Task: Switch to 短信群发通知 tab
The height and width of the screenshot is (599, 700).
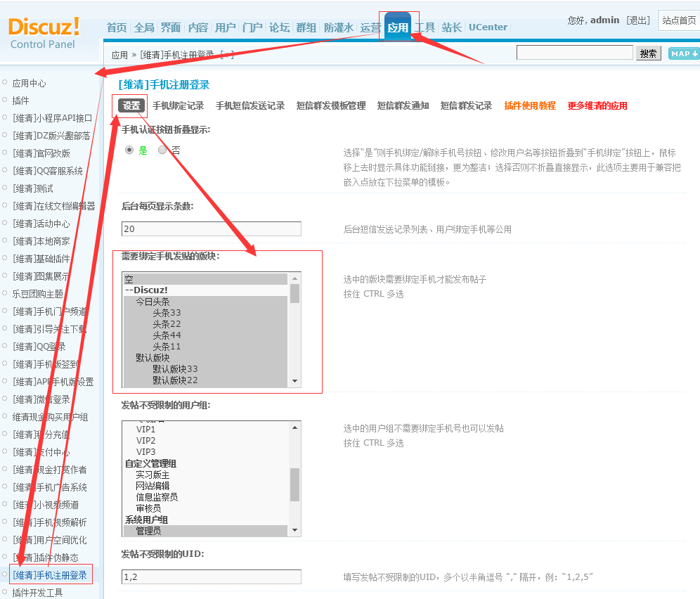Action: [403, 105]
